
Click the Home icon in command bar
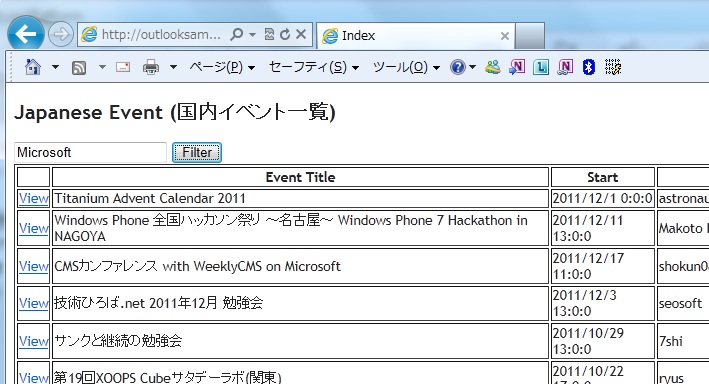tap(33, 67)
